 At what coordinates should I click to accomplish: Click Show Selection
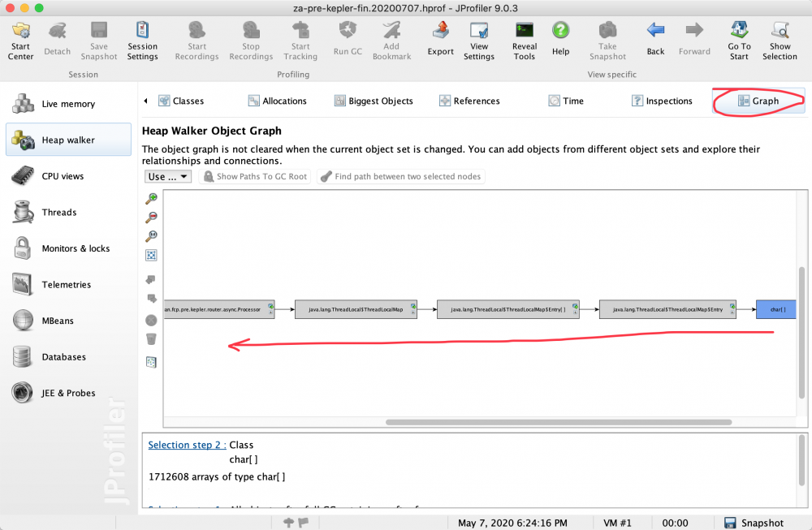pyautogui.click(x=780, y=41)
